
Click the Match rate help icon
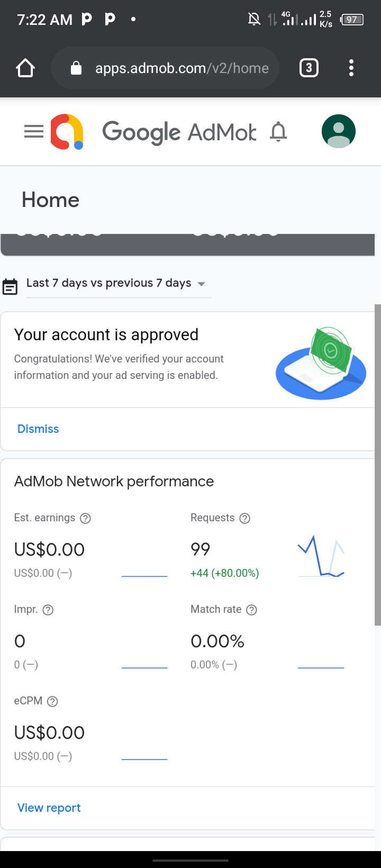click(x=252, y=610)
